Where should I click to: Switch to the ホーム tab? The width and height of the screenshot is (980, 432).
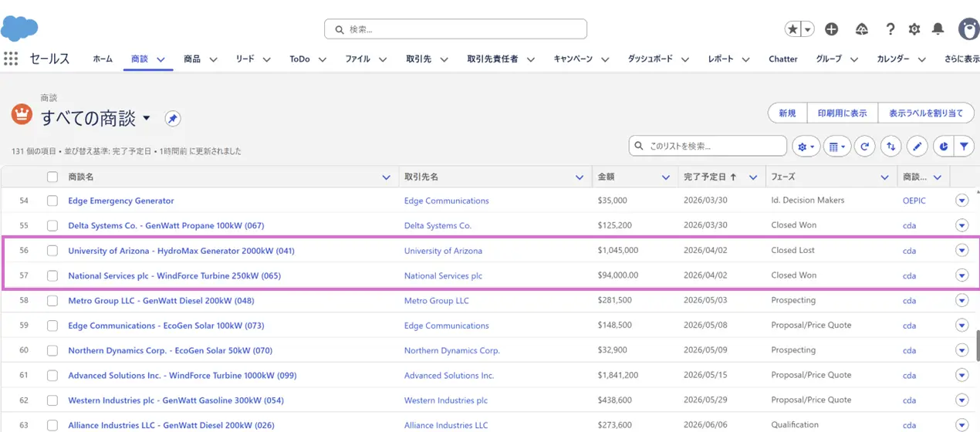[x=103, y=59]
